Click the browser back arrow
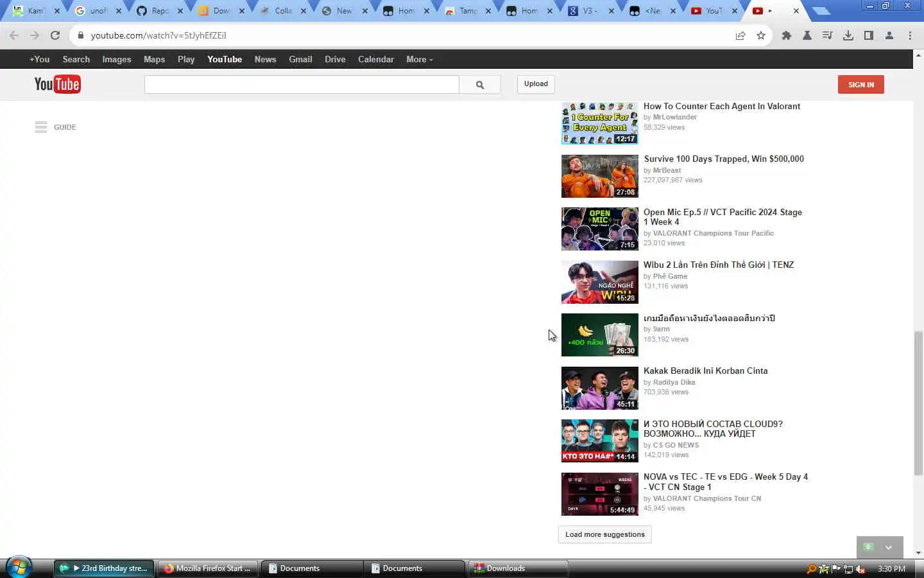 click(x=14, y=35)
